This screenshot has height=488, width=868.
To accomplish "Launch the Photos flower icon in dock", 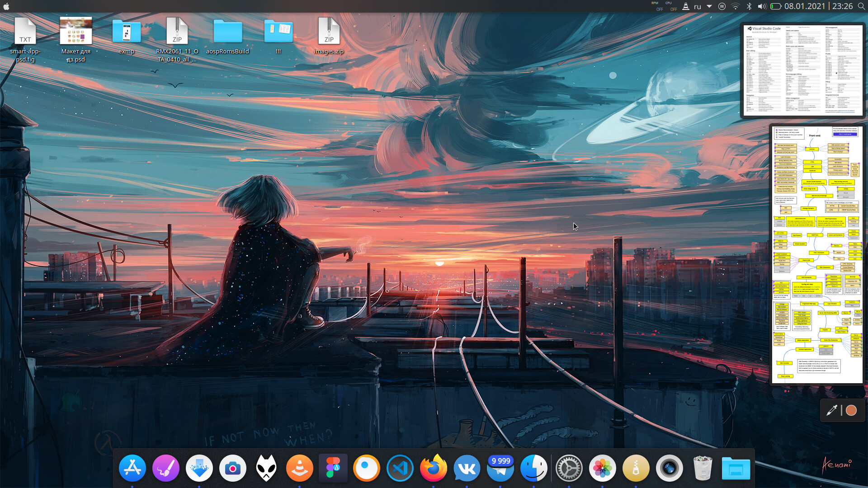I will tap(602, 468).
